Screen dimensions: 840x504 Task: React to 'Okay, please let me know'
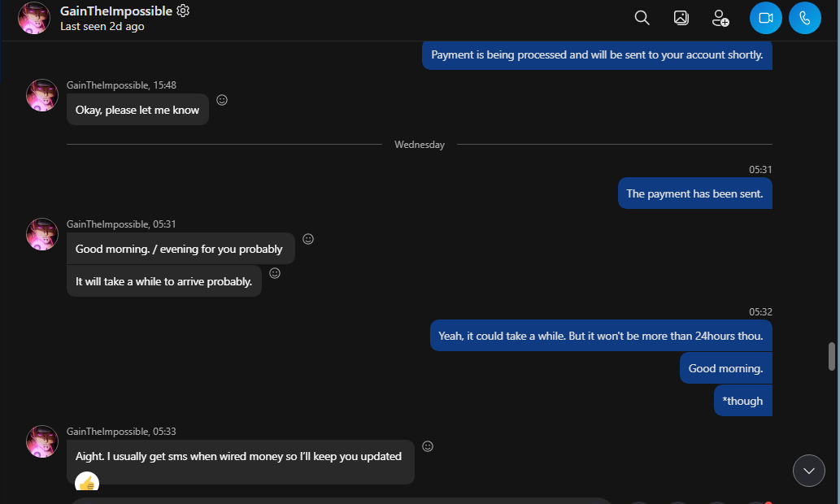222,100
